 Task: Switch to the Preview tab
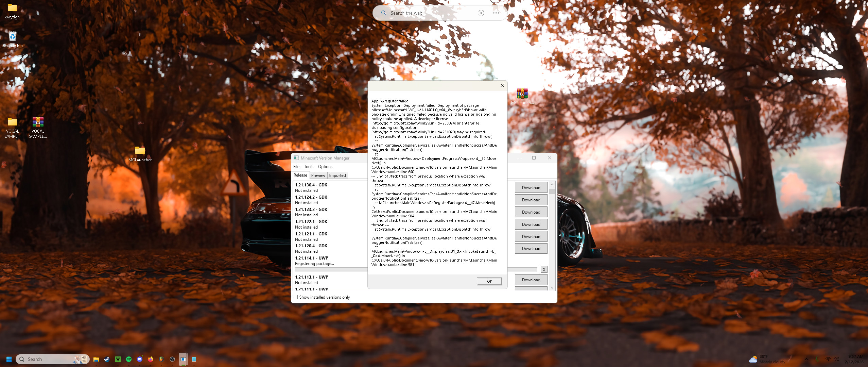point(318,175)
